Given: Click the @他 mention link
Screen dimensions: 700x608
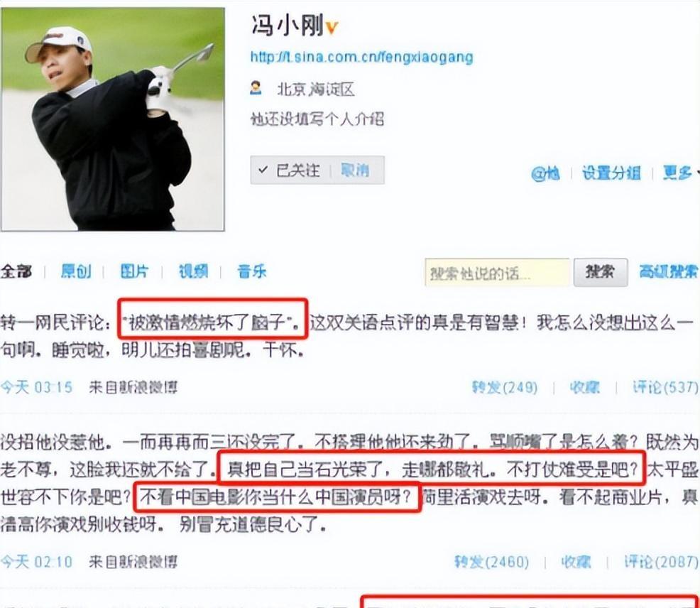Looking at the screenshot, I should pos(545,173).
